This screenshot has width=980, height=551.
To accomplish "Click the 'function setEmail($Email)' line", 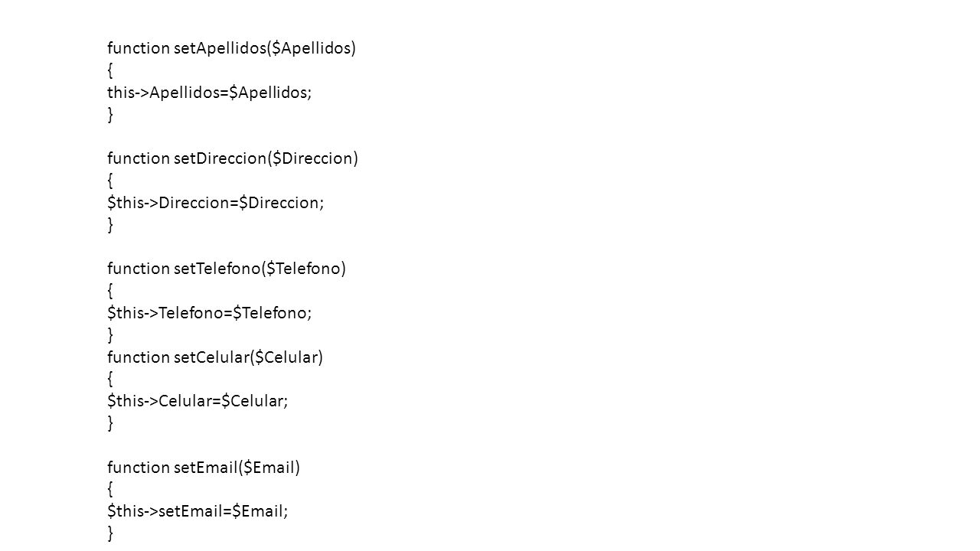I will 204,468.
